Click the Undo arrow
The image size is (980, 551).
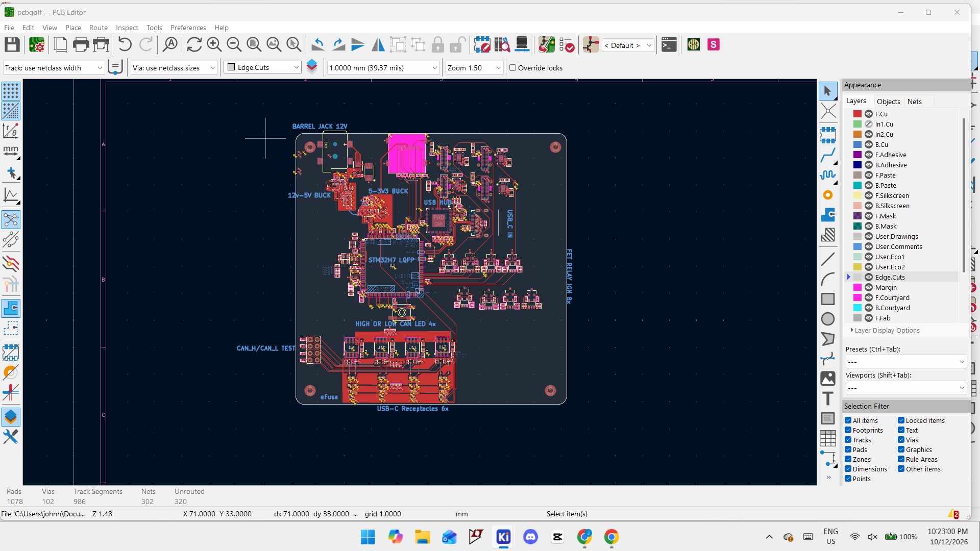pyautogui.click(x=125, y=45)
